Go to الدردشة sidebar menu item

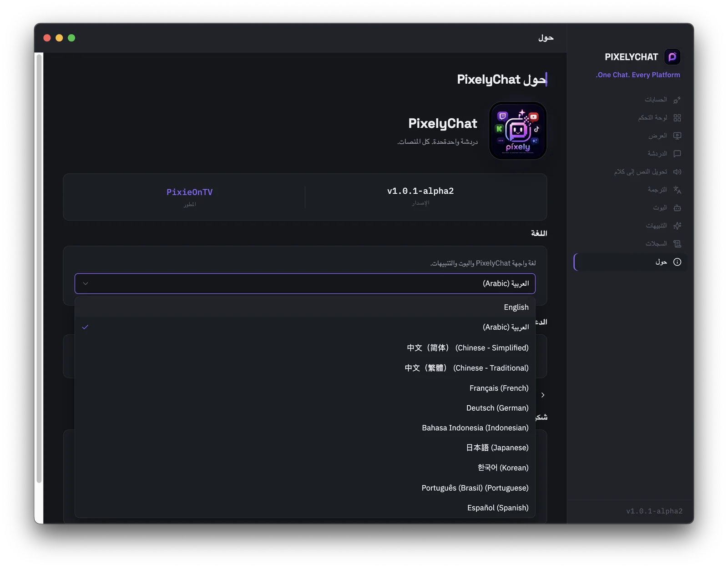click(x=631, y=154)
